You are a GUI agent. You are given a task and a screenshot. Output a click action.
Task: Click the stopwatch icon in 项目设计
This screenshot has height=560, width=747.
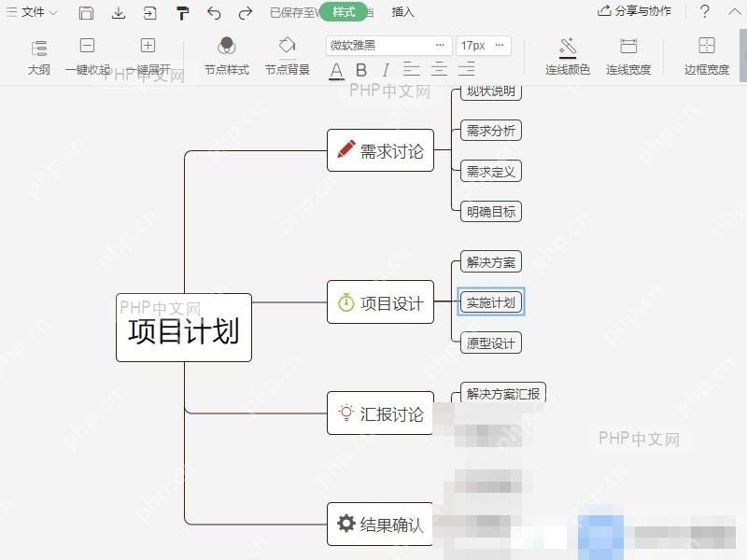coord(345,302)
